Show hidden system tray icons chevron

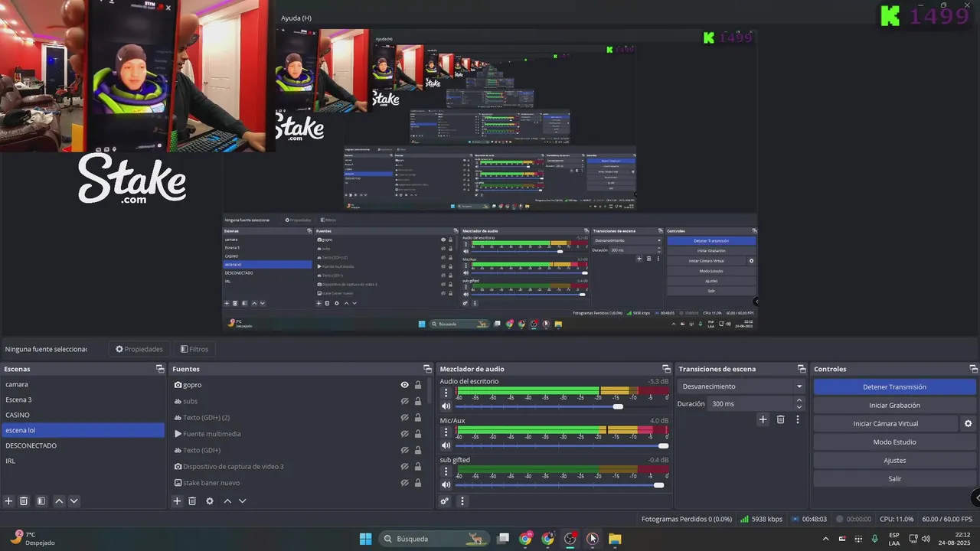825,539
